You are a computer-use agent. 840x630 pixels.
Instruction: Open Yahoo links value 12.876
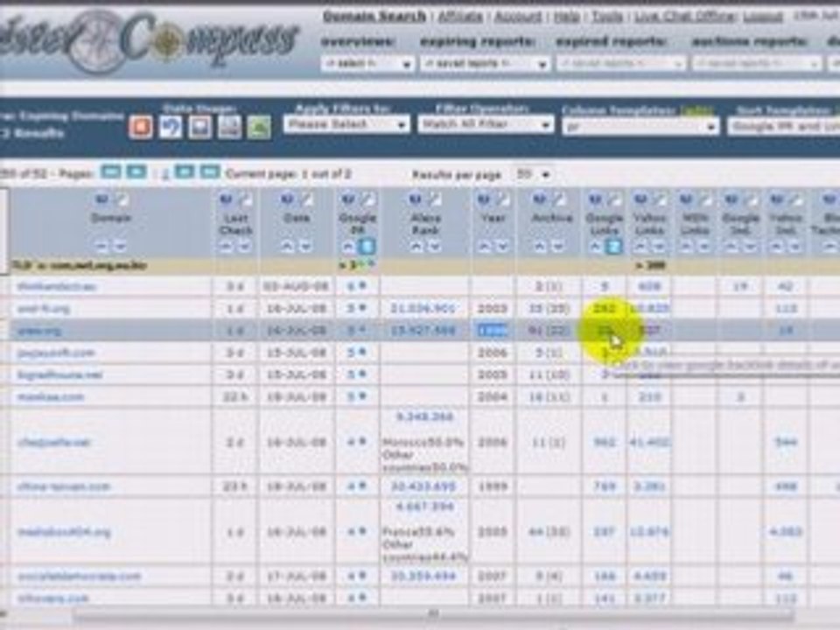pyautogui.click(x=649, y=531)
